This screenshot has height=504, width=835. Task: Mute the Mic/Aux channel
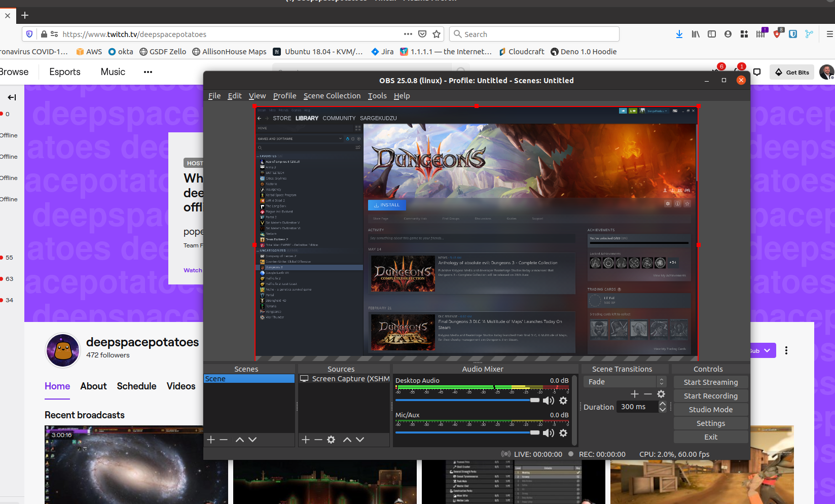548,433
